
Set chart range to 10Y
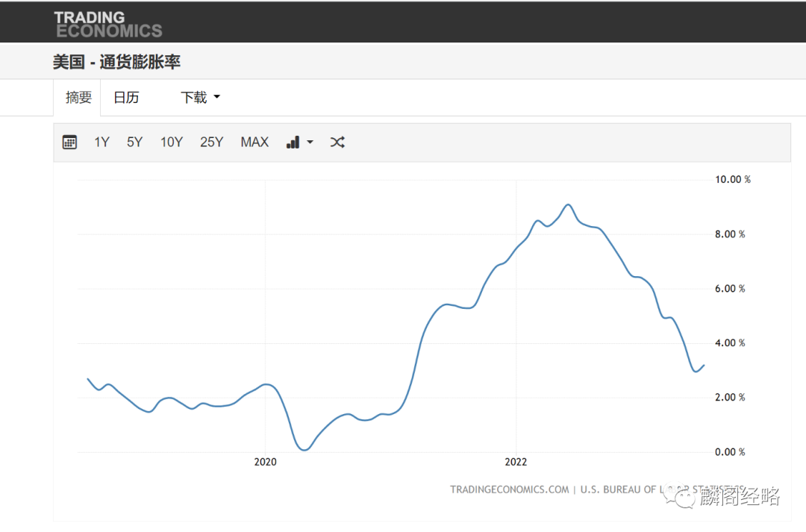coord(172,143)
